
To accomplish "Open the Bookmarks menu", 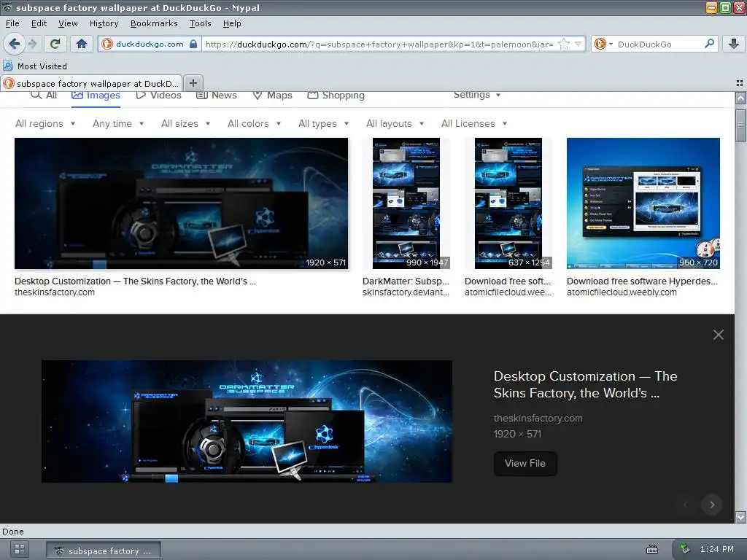I will tap(154, 23).
